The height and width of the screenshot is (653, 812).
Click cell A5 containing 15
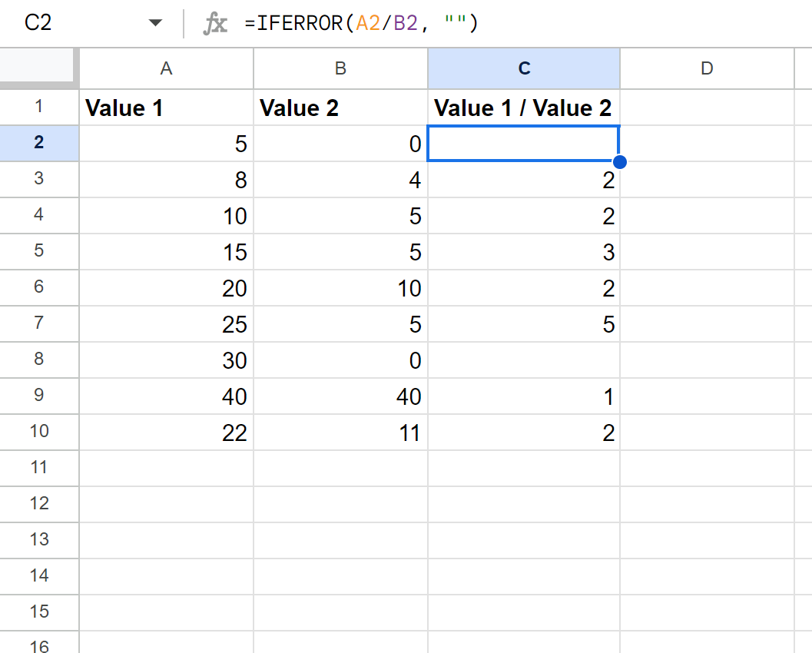(x=166, y=252)
